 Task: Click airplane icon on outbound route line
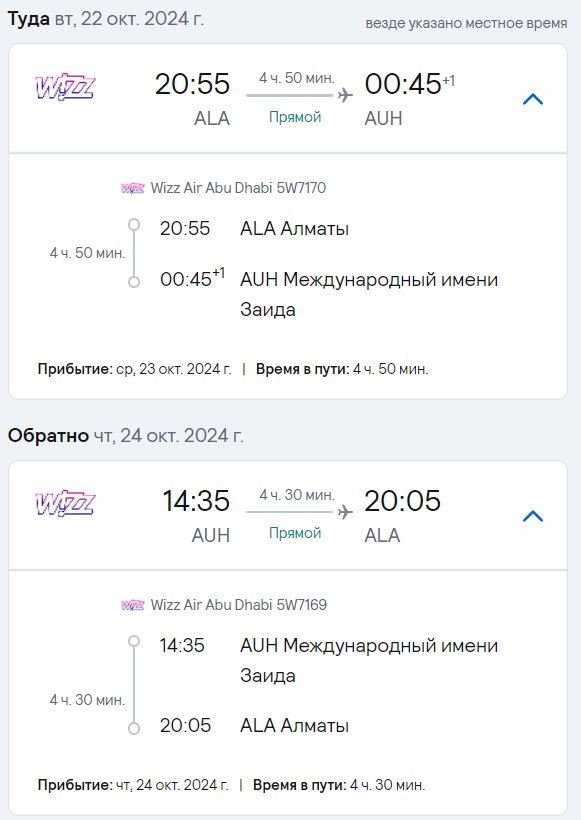pyautogui.click(x=345, y=95)
